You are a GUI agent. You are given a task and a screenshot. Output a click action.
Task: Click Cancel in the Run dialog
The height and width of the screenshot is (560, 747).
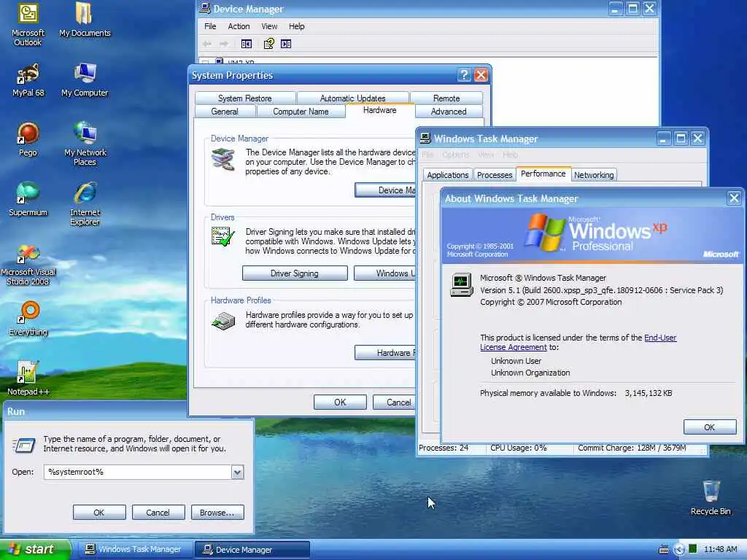point(158,513)
